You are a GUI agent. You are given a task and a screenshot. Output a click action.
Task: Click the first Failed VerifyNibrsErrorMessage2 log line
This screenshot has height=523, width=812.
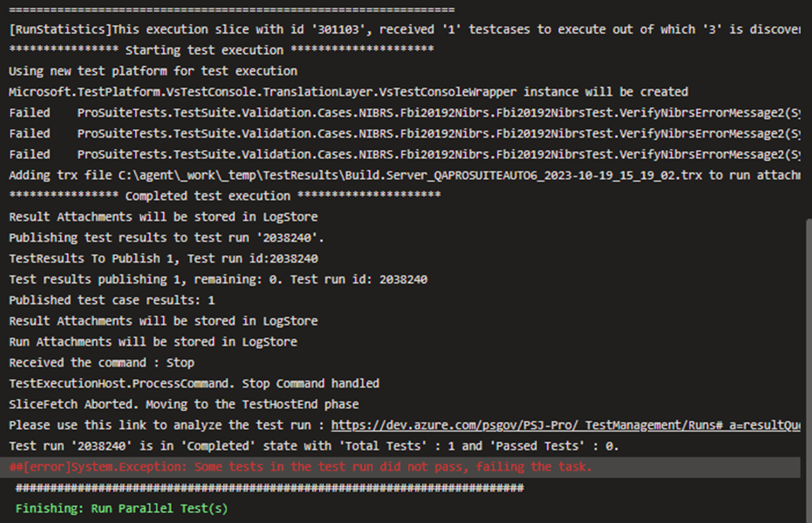pyautogui.click(x=405, y=113)
